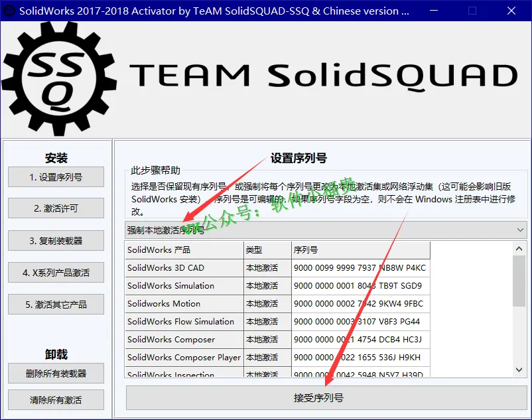Click '清除所有激活' button

[56, 399]
